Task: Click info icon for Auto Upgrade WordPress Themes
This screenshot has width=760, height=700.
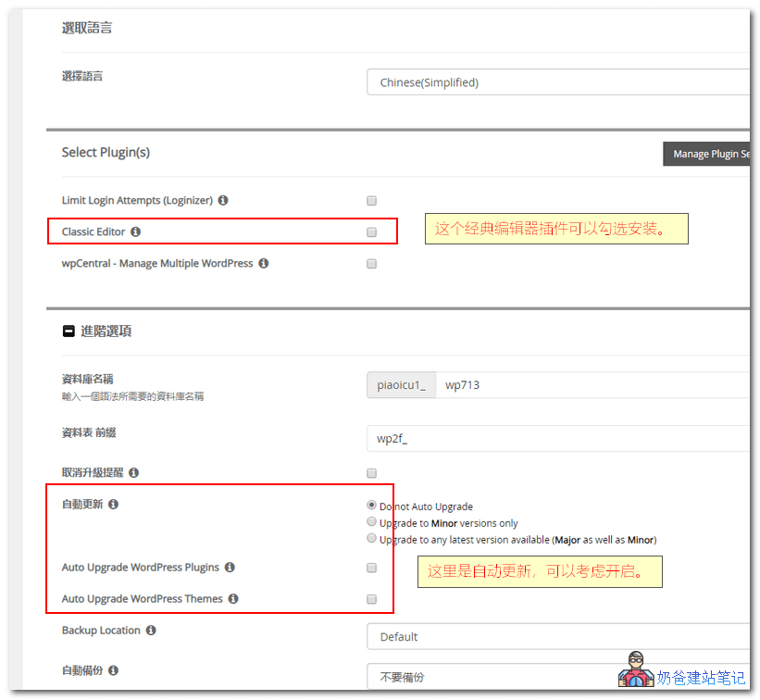Action: tap(232, 599)
